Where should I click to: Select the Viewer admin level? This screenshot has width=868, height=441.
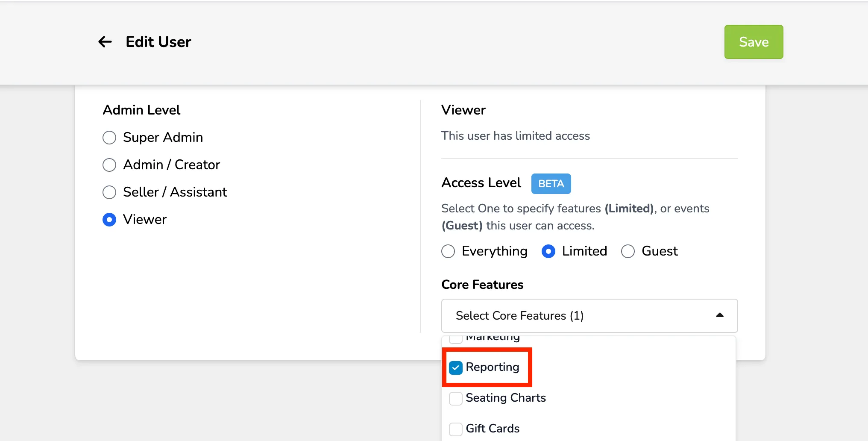pyautogui.click(x=109, y=220)
